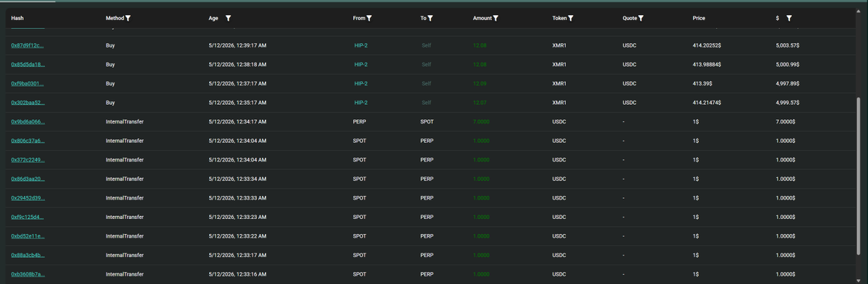Select value 5,003.57$ cell

point(787,46)
